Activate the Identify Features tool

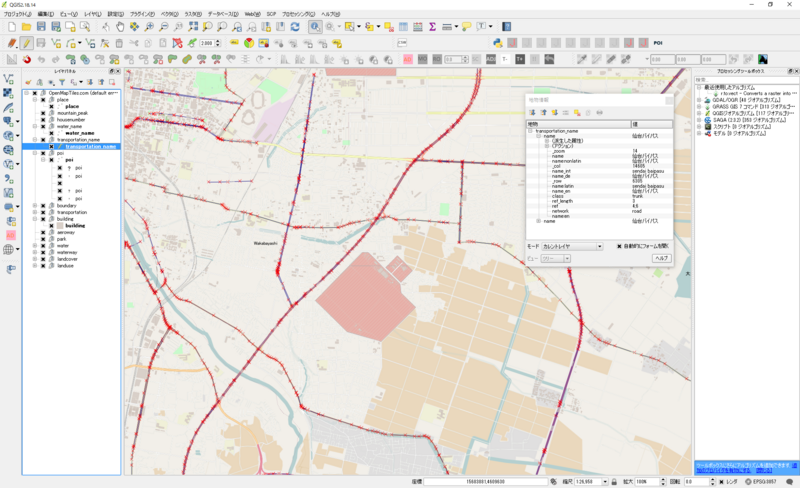pyautogui.click(x=315, y=27)
